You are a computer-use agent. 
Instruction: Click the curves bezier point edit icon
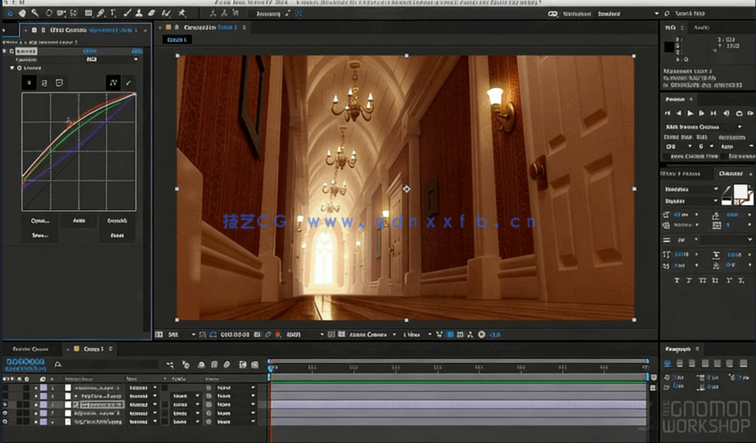[113, 81]
